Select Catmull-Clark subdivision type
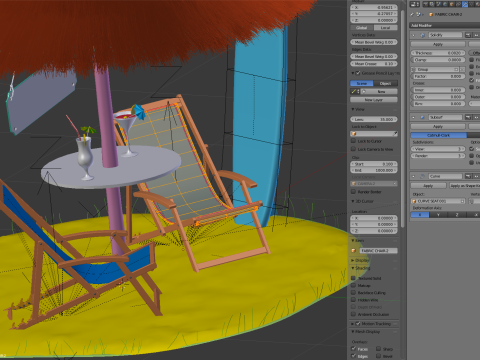Image resolution: width=480 pixels, height=360 pixels. click(439, 135)
